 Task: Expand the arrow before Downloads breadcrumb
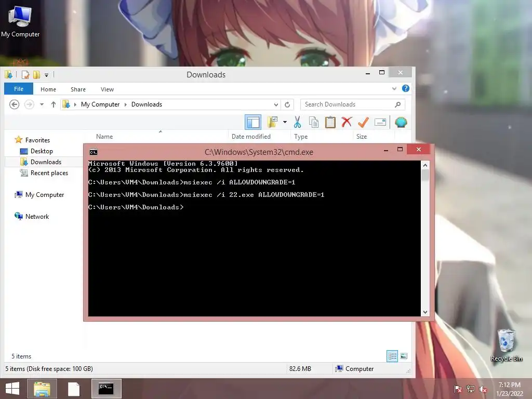(x=126, y=104)
